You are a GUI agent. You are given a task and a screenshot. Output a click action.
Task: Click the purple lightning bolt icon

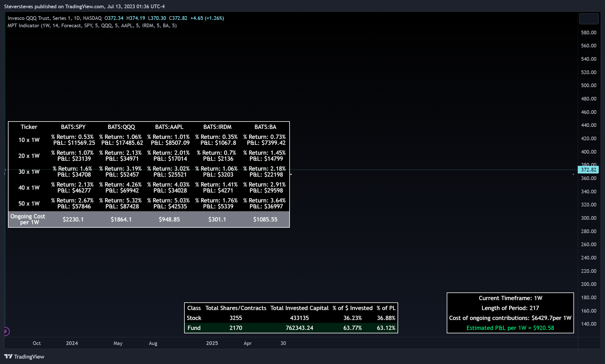click(x=6, y=331)
